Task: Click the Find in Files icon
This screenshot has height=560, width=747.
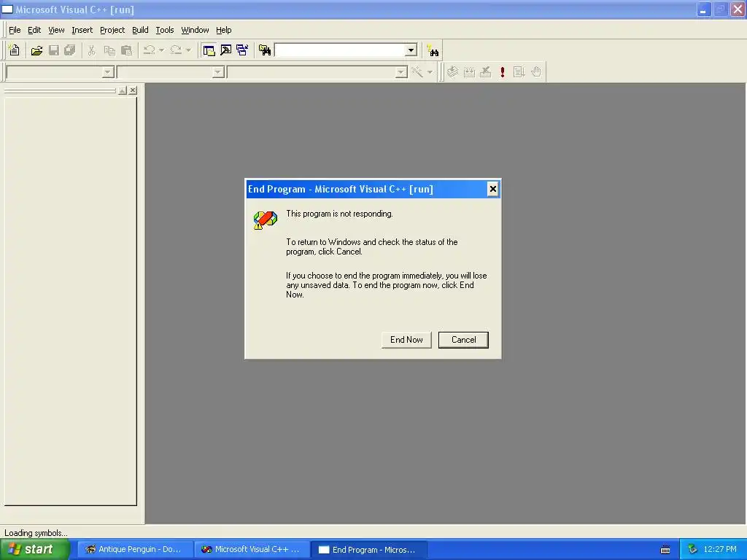Action: click(265, 50)
